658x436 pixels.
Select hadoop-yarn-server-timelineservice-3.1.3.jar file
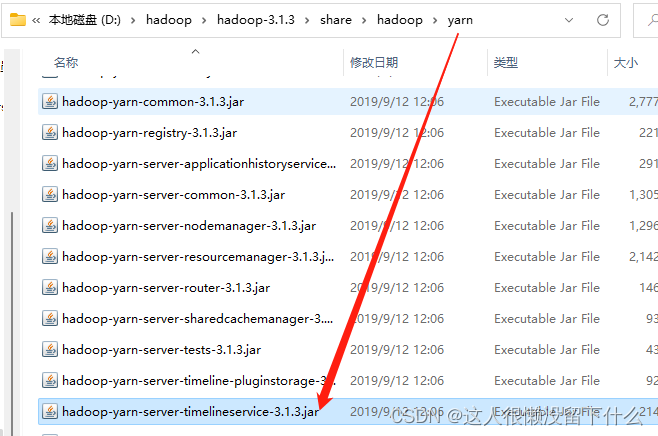191,412
